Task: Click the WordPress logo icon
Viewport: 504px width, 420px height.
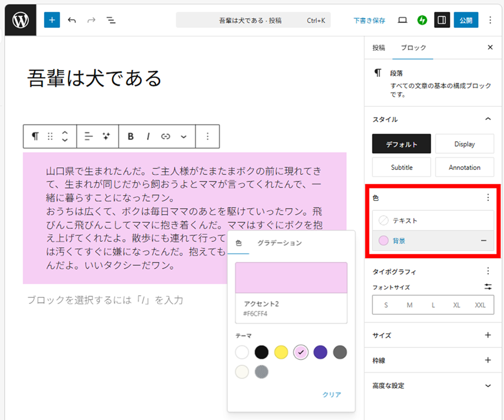Action: (20, 20)
